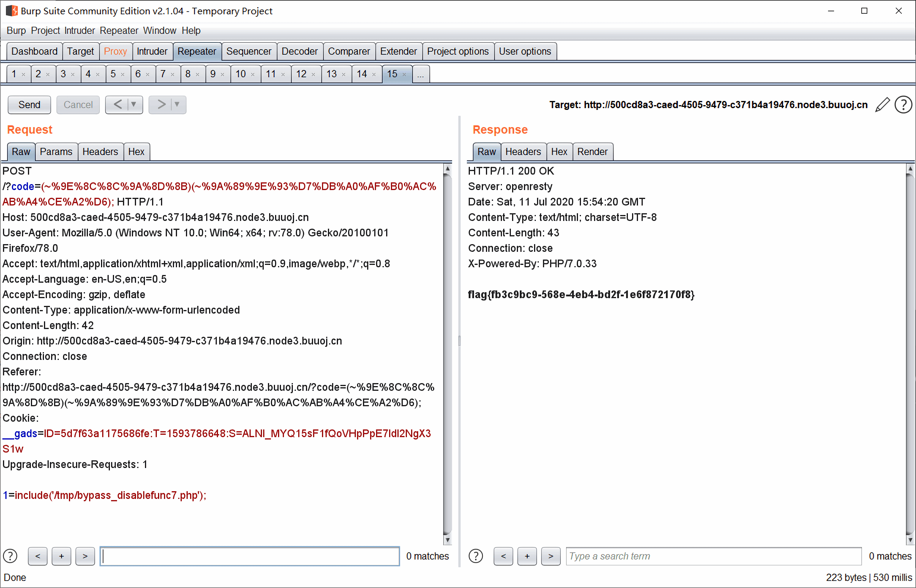Switch request view to Params
916x588 pixels.
pos(56,151)
